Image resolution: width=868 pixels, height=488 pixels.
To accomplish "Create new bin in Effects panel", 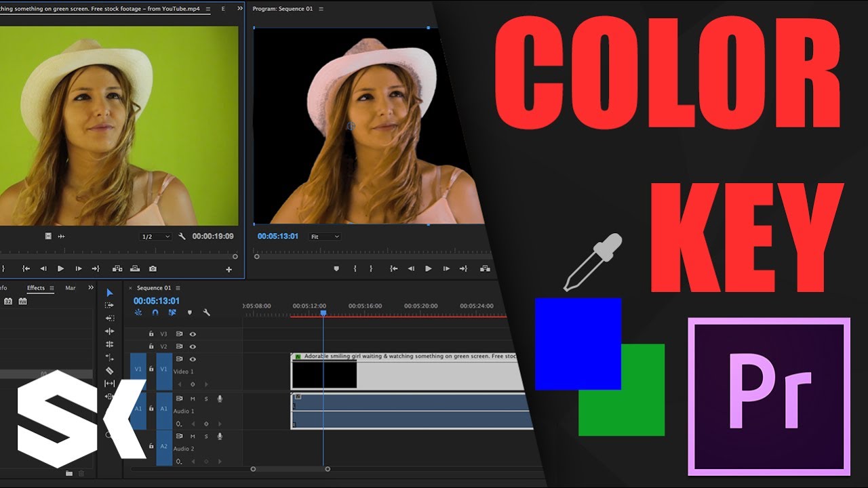I will pyautogui.click(x=69, y=473).
